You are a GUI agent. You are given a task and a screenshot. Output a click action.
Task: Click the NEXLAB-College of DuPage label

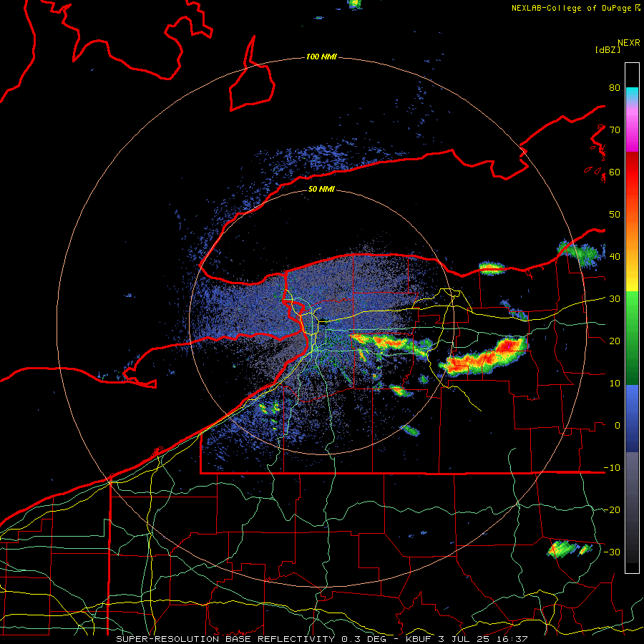[x=571, y=8]
